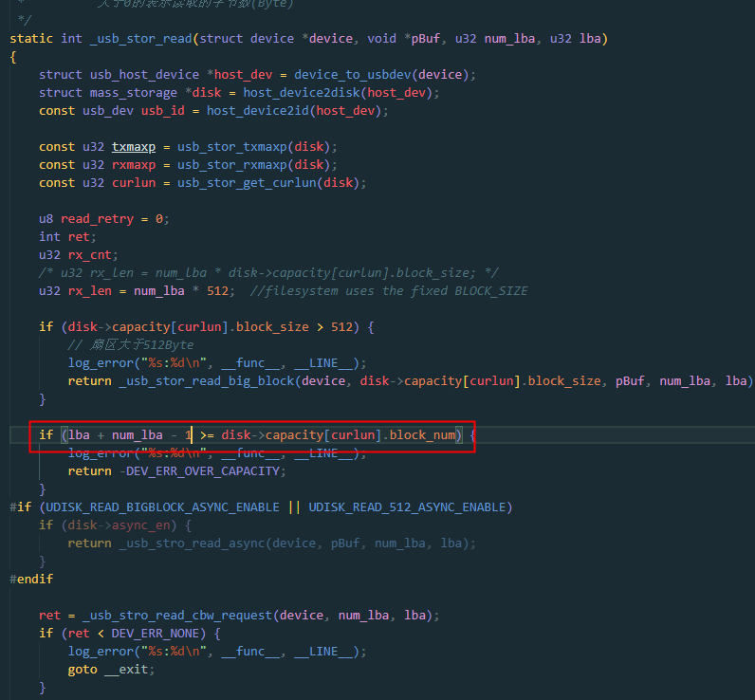This screenshot has height=700, width=755.
Task: Click UDISK_READ_512_ASYNC_ENABLE macro
Action: point(407,507)
